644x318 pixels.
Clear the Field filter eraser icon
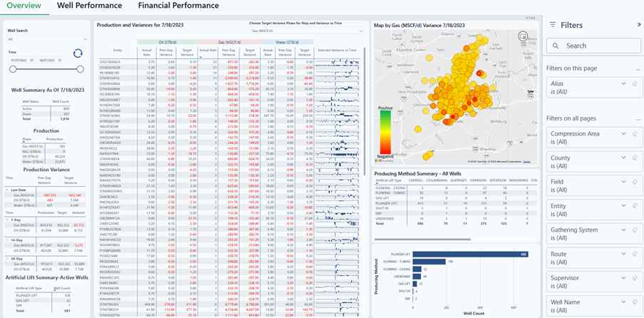[x=635, y=182]
